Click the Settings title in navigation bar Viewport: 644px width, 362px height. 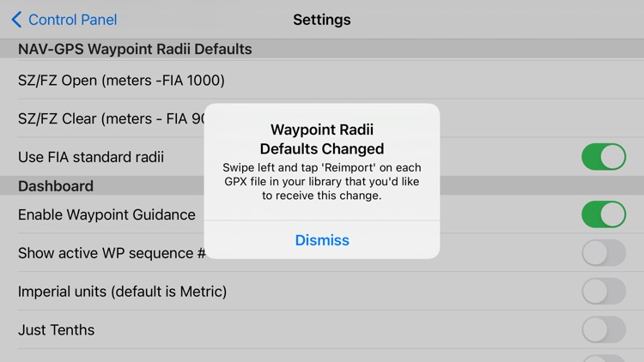pyautogui.click(x=322, y=20)
